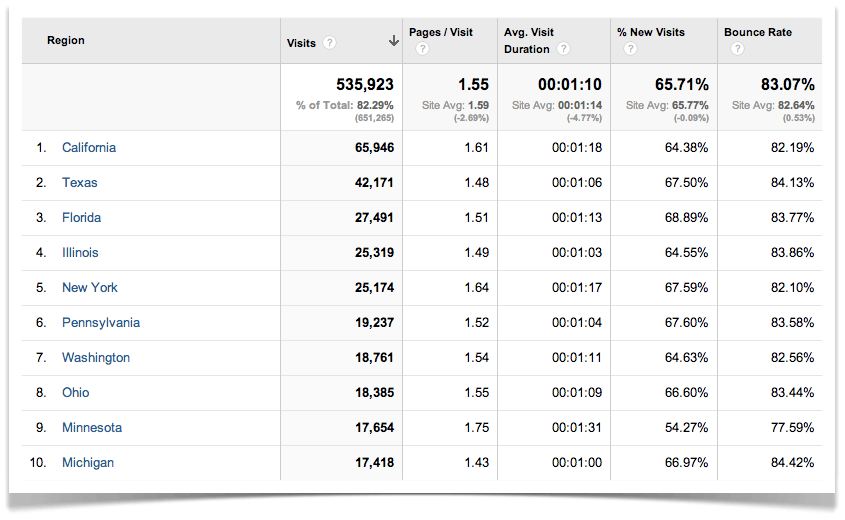845x520 pixels.
Task: Click the help icon under % New Visits
Action: click(x=630, y=49)
